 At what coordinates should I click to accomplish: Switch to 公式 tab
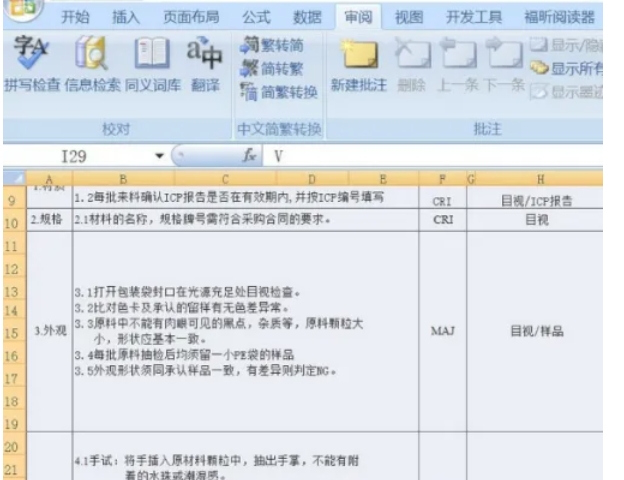click(256, 17)
